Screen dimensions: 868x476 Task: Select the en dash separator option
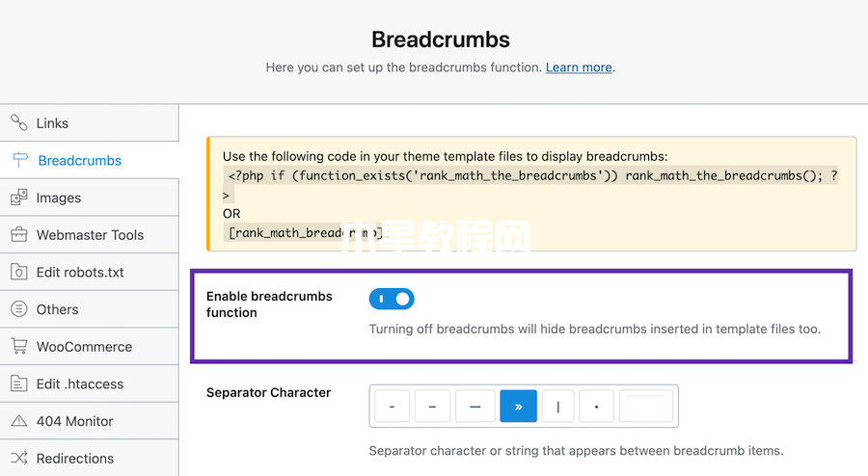coord(432,407)
